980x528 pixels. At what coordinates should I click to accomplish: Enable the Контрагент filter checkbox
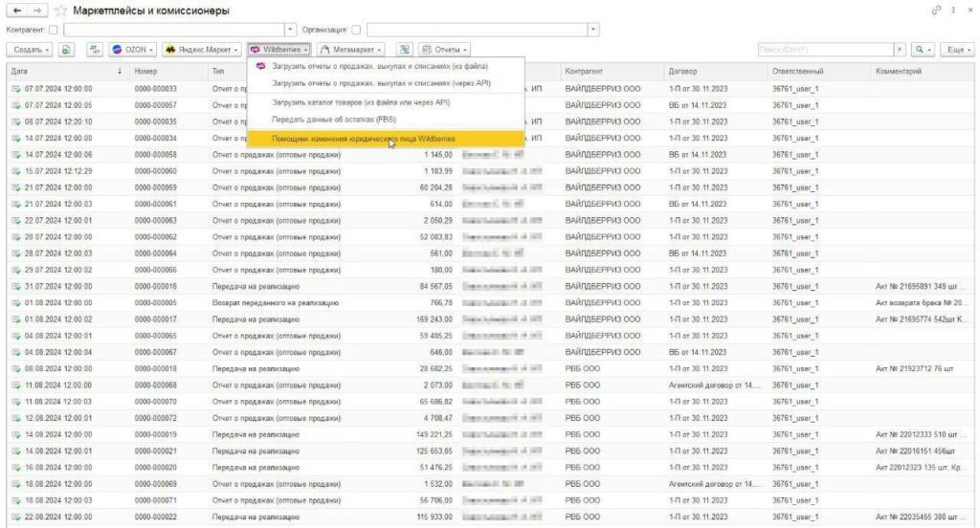coord(54,30)
